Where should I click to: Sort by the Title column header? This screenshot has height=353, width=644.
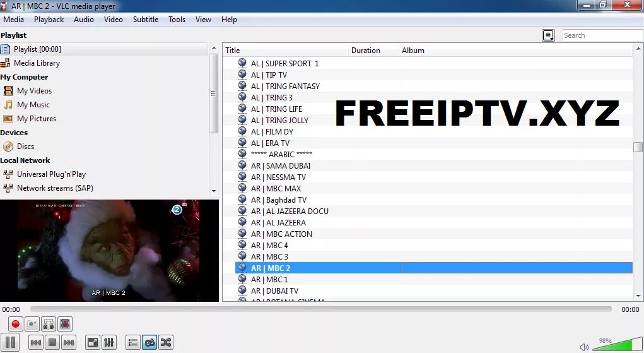point(286,50)
